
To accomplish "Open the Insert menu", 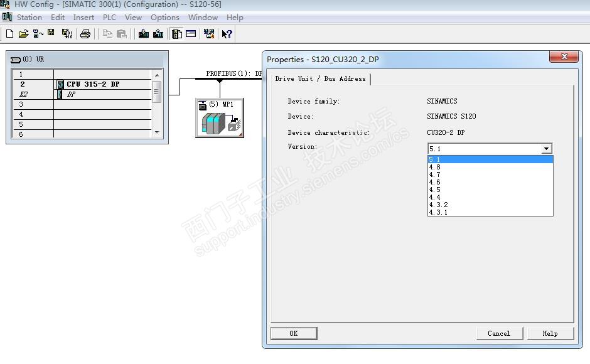I will point(83,18).
